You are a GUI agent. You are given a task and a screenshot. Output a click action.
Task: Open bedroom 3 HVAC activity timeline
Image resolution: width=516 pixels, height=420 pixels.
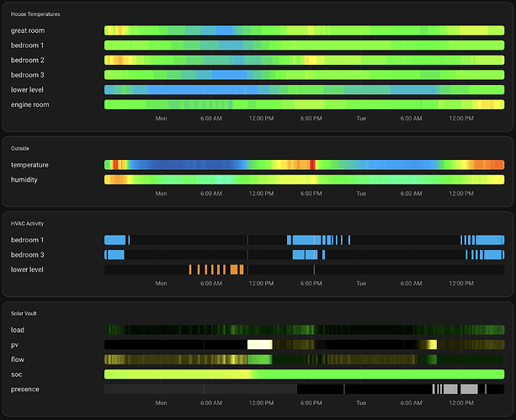click(305, 255)
